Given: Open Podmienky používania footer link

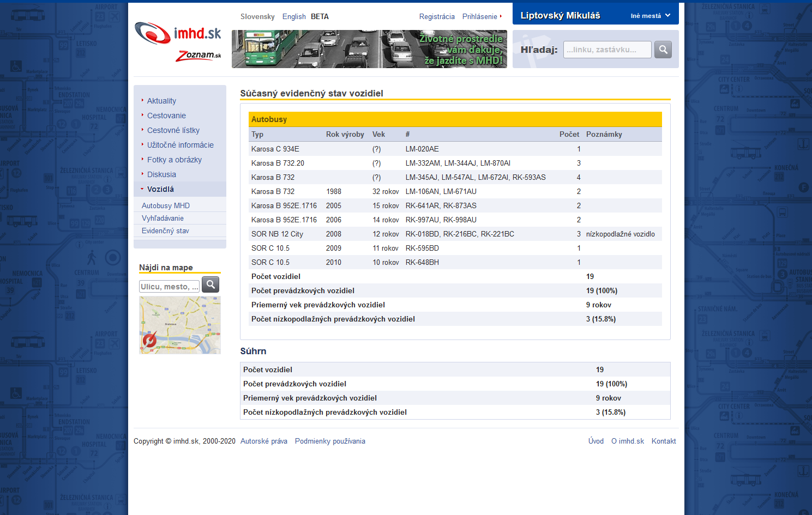Looking at the screenshot, I should coord(330,441).
